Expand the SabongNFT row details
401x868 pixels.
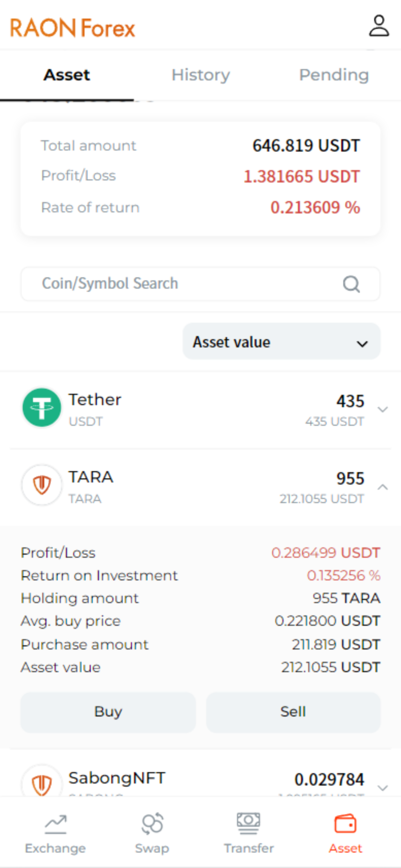tap(382, 788)
